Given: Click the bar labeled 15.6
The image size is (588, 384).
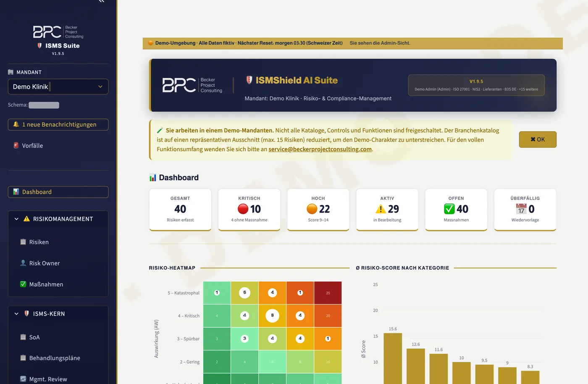Looking at the screenshot, I should pyautogui.click(x=393, y=358).
